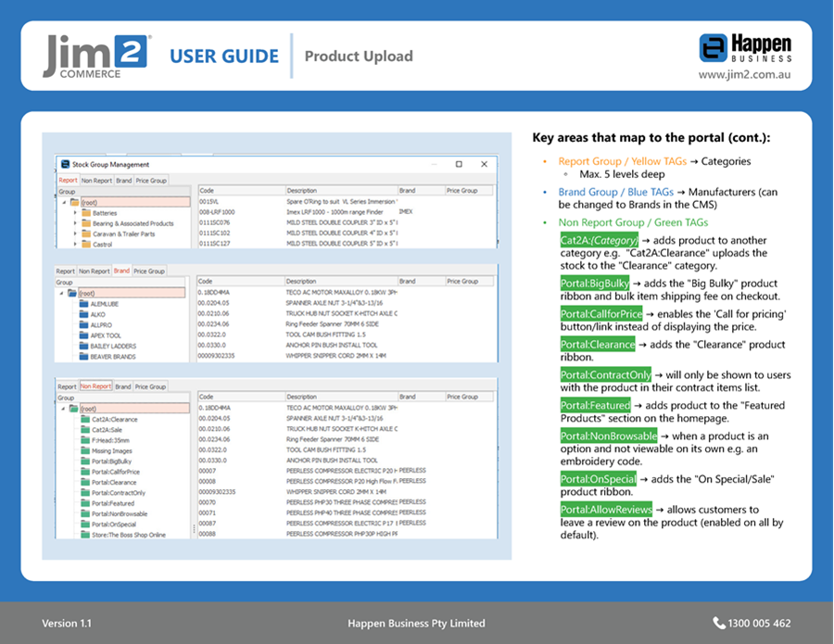The image size is (834, 644).
Task: Click the 'Brand Group / Blue TAGs' text
Action: click(x=615, y=192)
